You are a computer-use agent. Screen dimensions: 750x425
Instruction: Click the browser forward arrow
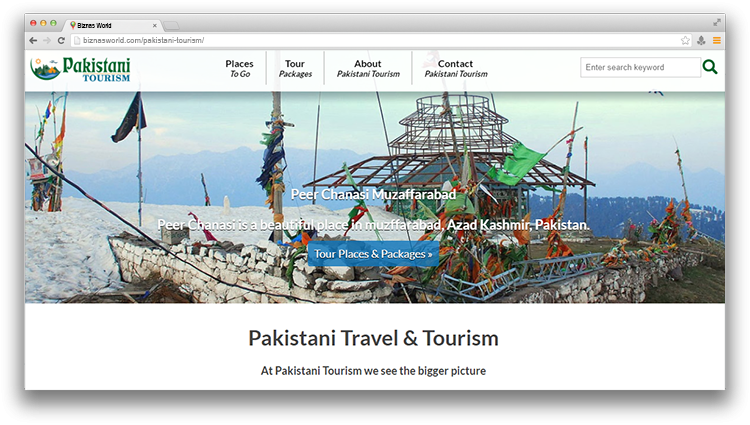coord(47,40)
